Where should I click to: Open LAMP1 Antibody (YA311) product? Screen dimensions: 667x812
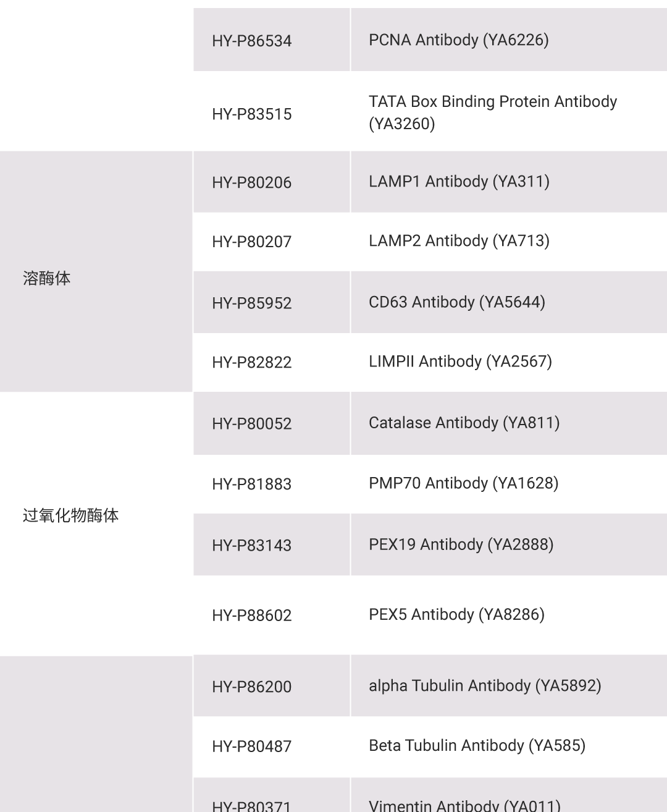click(x=459, y=182)
